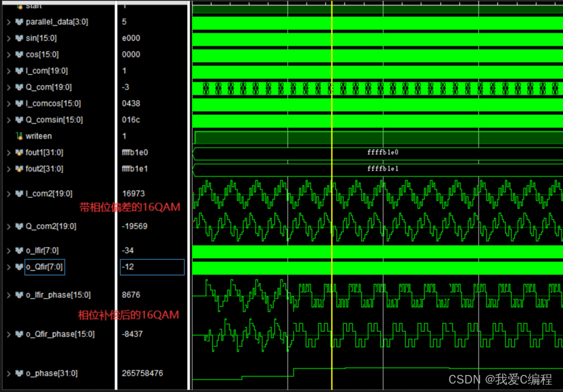Click the bus icon next to I_com[19:0]
Screen dimensions: 563x392
click(x=19, y=71)
